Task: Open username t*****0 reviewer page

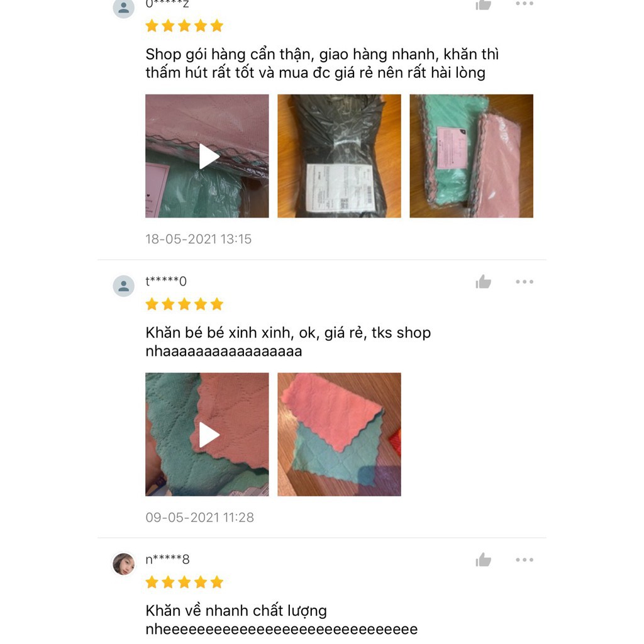Action: tap(166, 281)
